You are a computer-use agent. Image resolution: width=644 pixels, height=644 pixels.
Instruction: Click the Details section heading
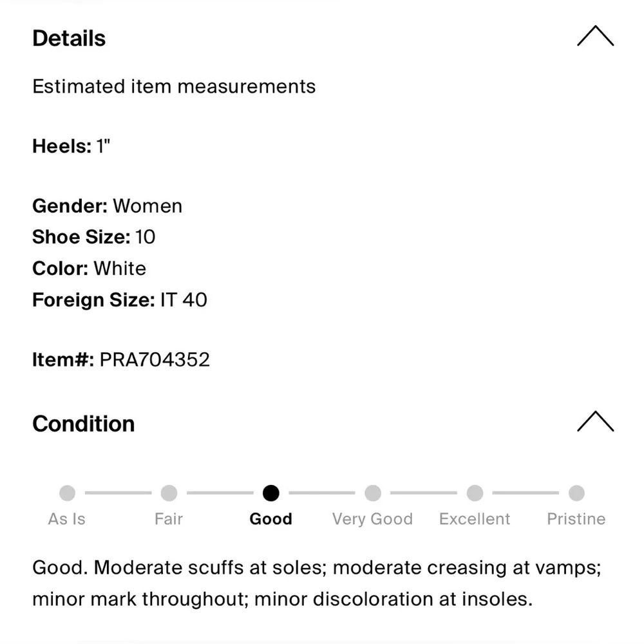point(69,39)
